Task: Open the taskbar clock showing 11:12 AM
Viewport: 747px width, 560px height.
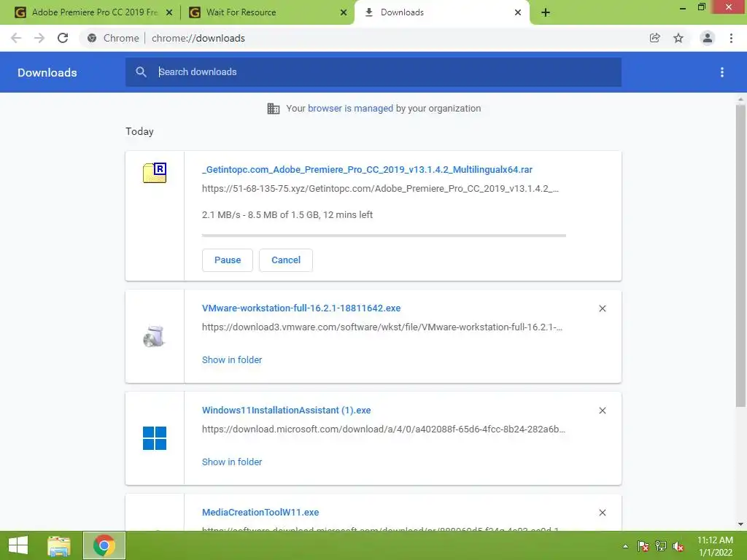Action: click(x=715, y=546)
